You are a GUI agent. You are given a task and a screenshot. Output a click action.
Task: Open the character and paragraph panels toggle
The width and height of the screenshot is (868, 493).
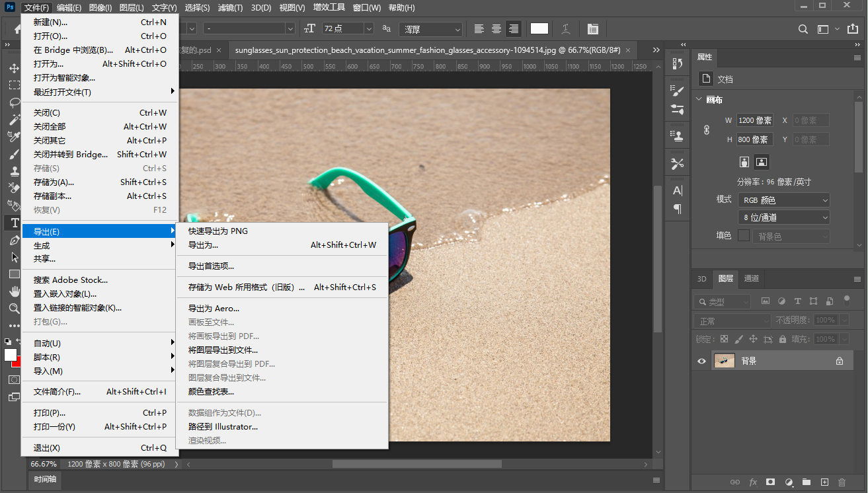[592, 29]
